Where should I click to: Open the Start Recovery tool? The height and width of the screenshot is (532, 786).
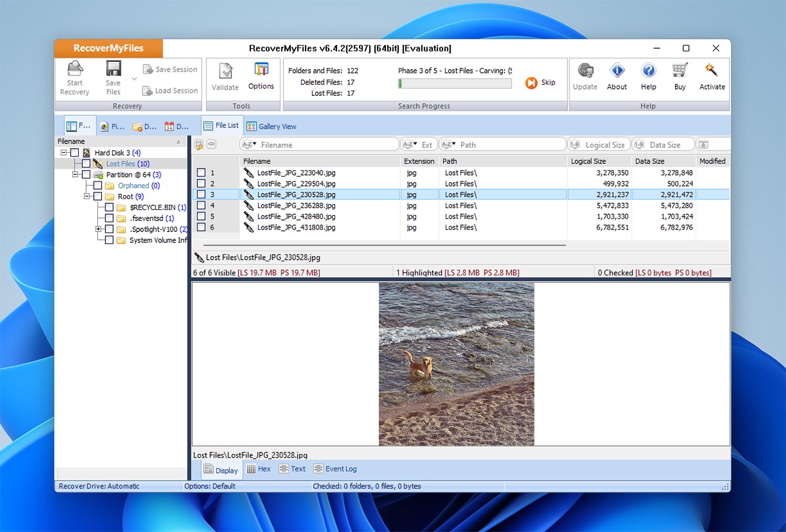pos(75,77)
